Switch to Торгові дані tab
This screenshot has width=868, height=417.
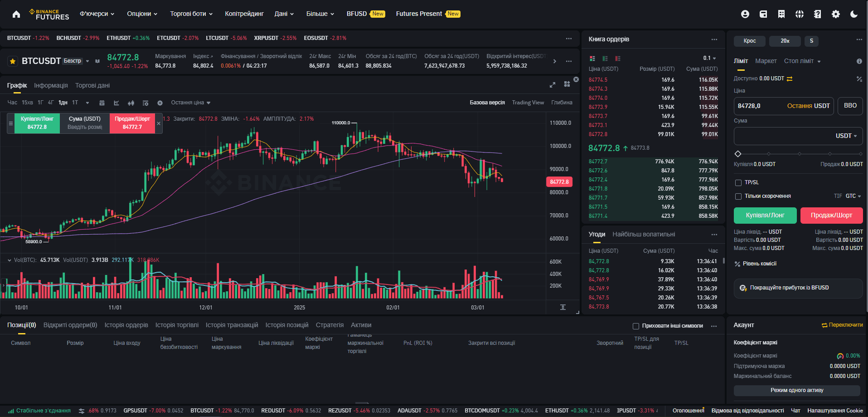point(92,86)
